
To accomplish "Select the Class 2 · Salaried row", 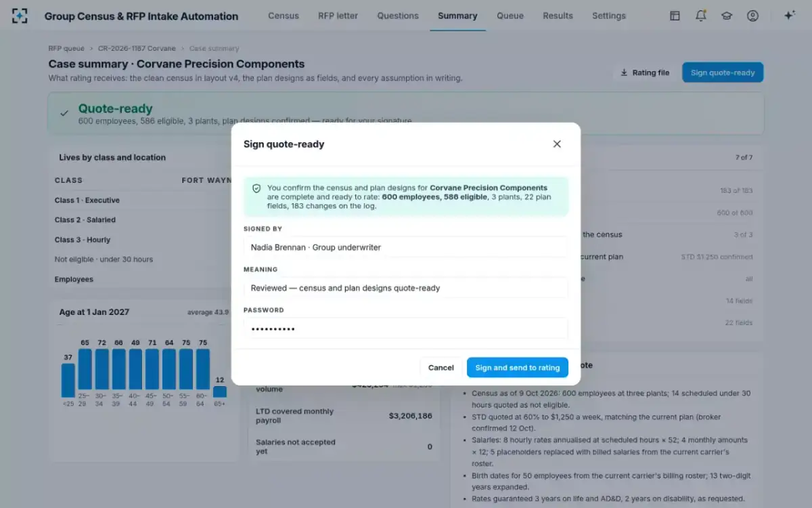I will click(x=85, y=220).
